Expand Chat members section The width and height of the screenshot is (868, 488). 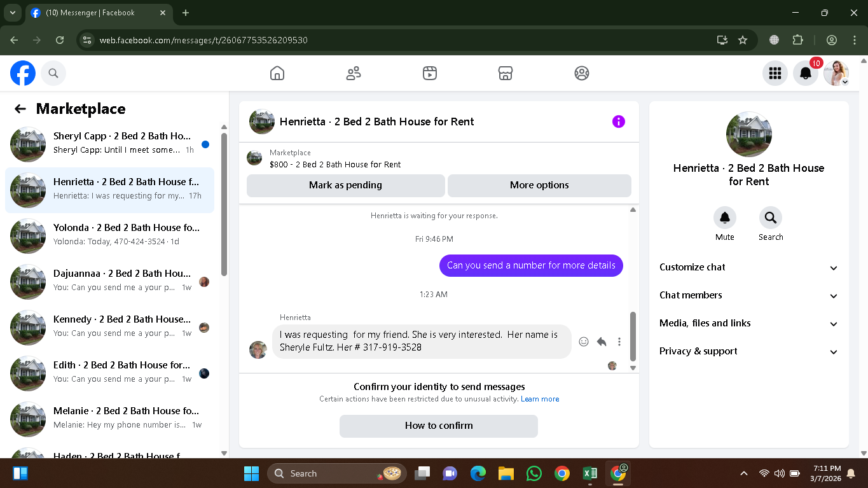pos(749,296)
